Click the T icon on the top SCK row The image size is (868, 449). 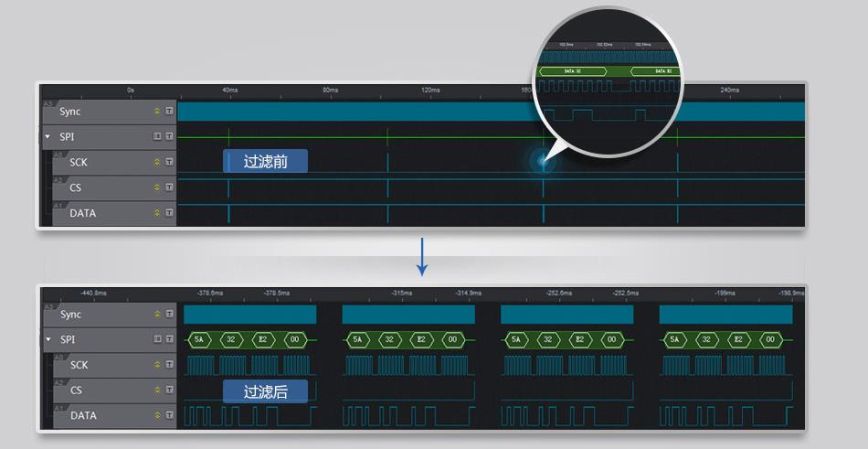(x=169, y=162)
